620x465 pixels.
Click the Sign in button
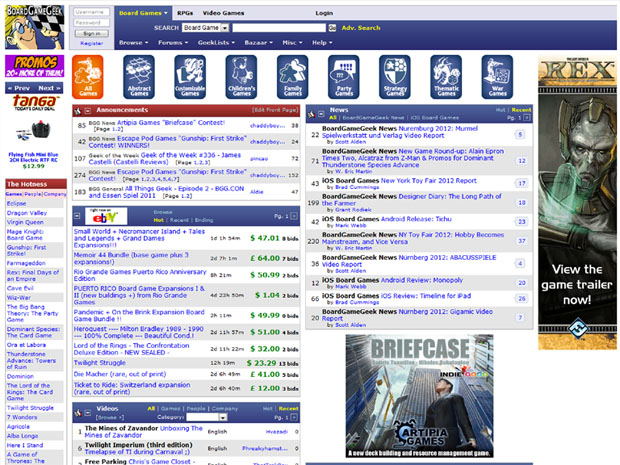click(92, 34)
